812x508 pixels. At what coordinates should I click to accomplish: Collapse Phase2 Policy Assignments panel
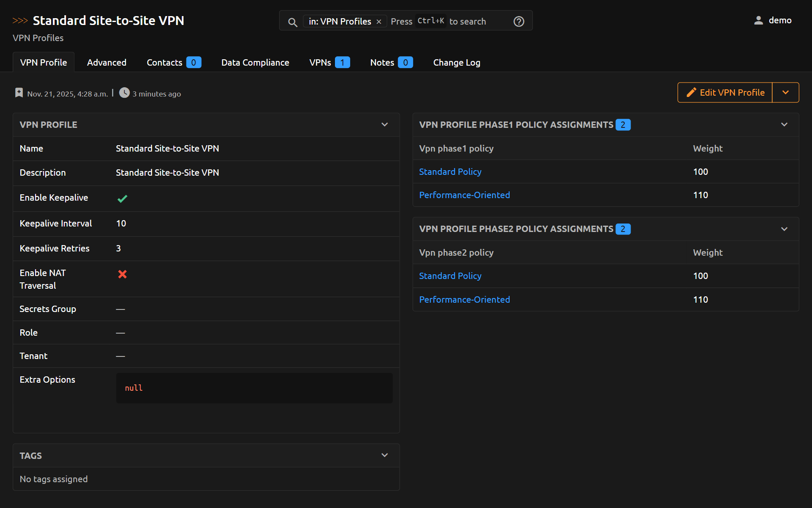click(784, 229)
